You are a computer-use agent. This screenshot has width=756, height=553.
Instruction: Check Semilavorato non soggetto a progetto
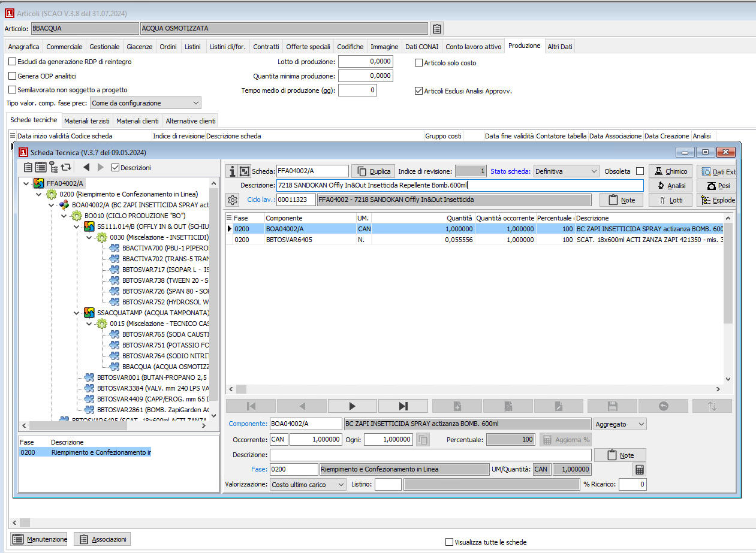(13, 90)
